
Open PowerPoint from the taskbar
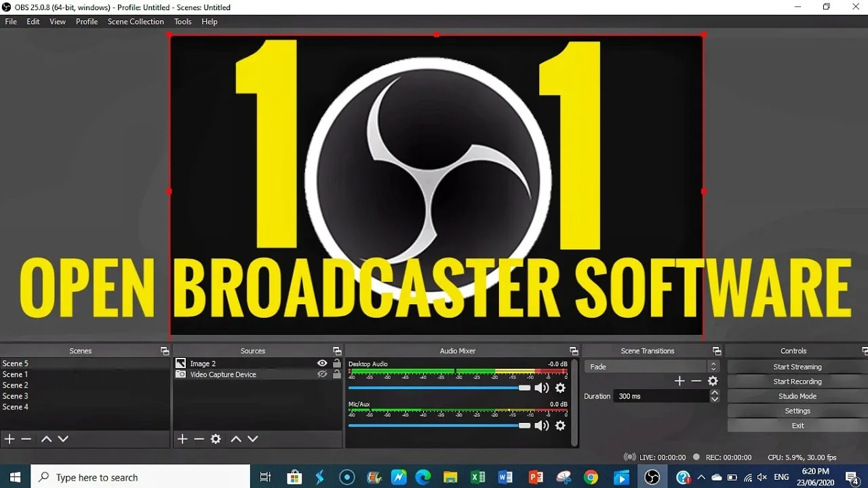coord(536,477)
